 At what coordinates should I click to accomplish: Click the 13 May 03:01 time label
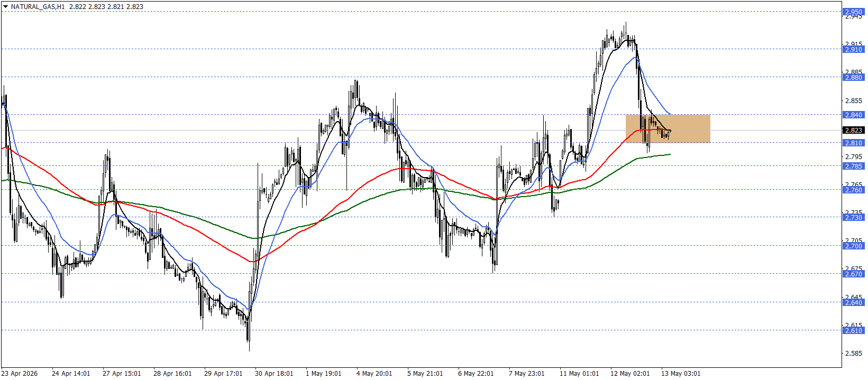681,373
